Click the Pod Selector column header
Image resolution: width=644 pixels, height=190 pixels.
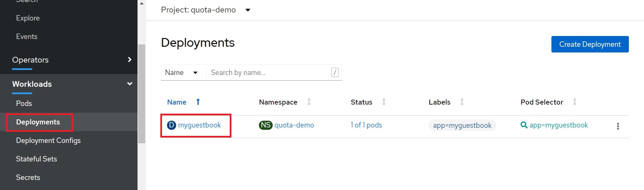click(542, 102)
